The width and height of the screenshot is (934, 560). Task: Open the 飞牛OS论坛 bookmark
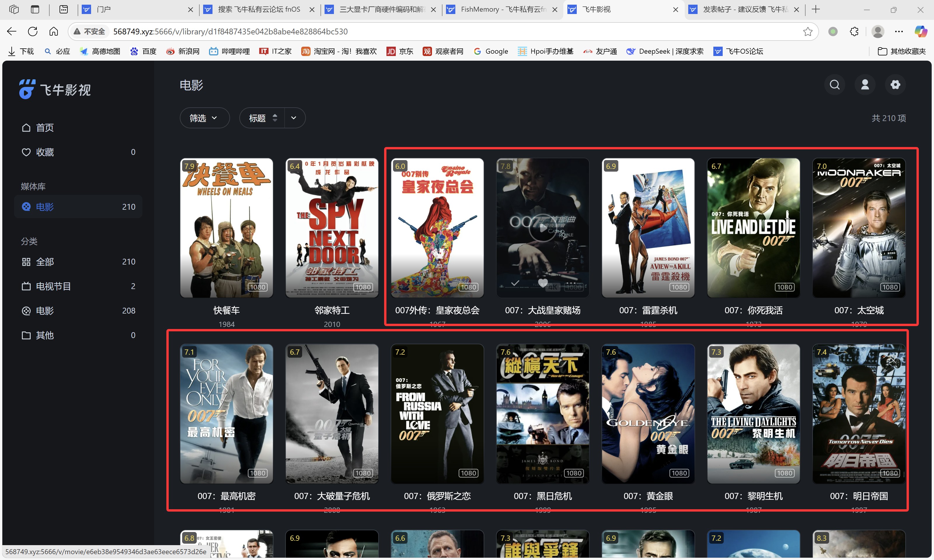[x=738, y=51]
